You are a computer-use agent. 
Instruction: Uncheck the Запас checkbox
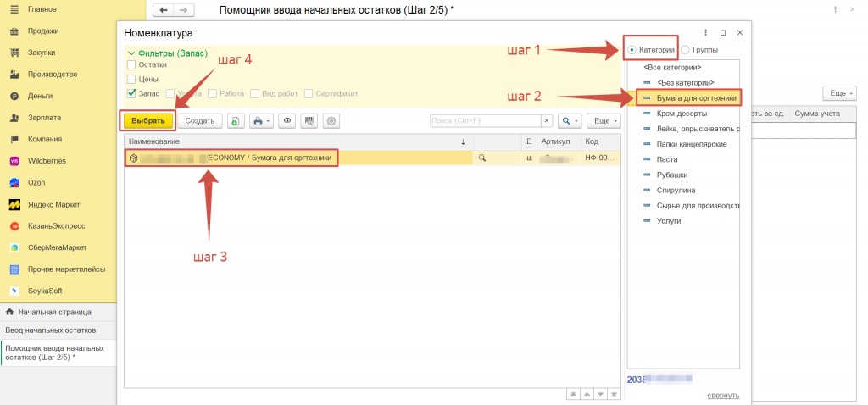131,93
